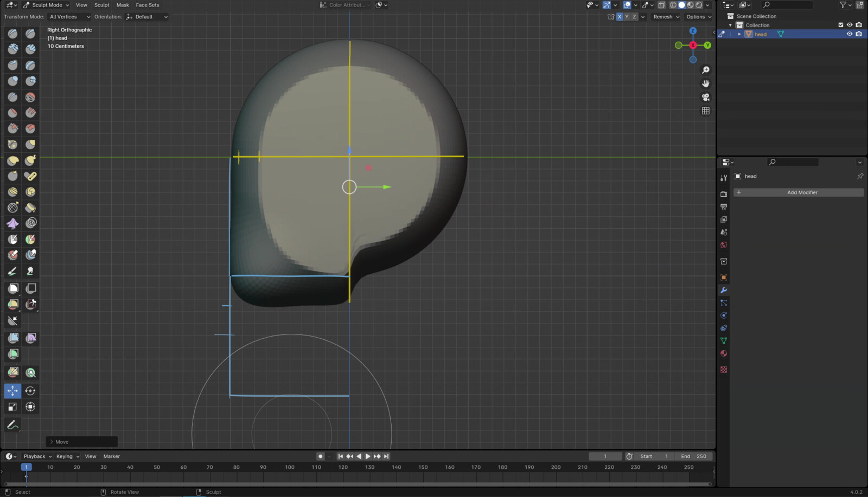The height and width of the screenshot is (497, 868).
Task: Select the Snake Hook brush
Action: coord(30,160)
